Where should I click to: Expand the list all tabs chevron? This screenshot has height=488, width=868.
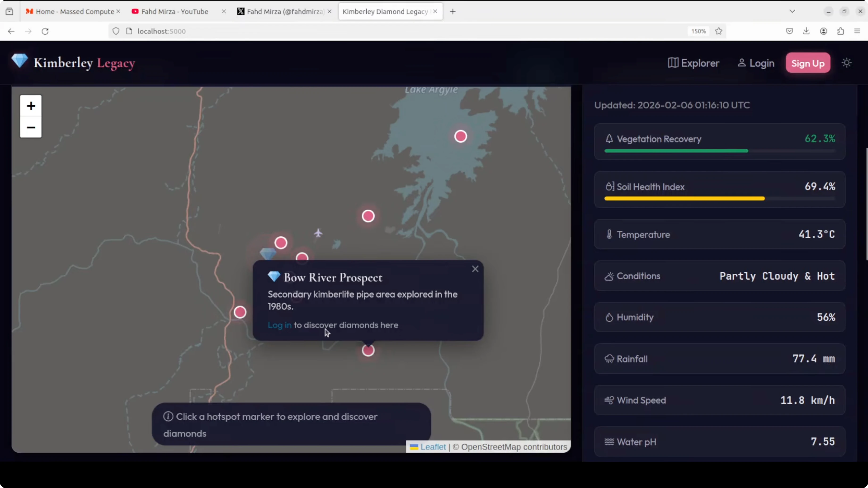(792, 12)
